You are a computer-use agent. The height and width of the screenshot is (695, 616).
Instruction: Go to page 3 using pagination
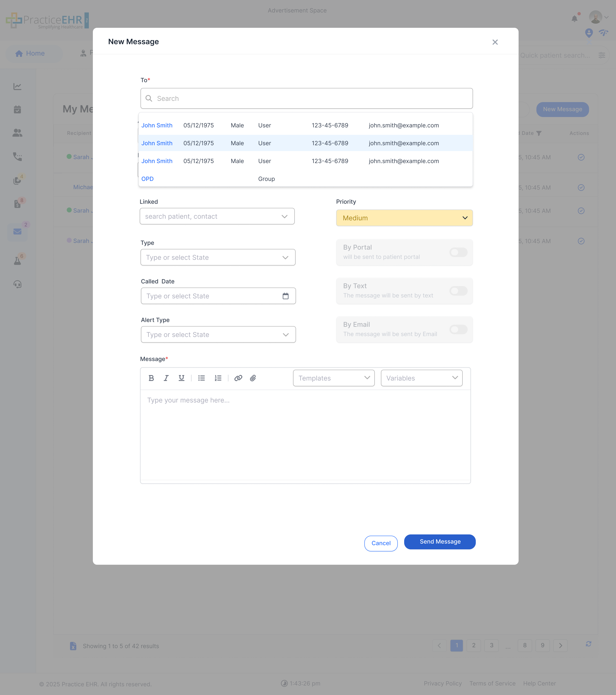coord(491,645)
